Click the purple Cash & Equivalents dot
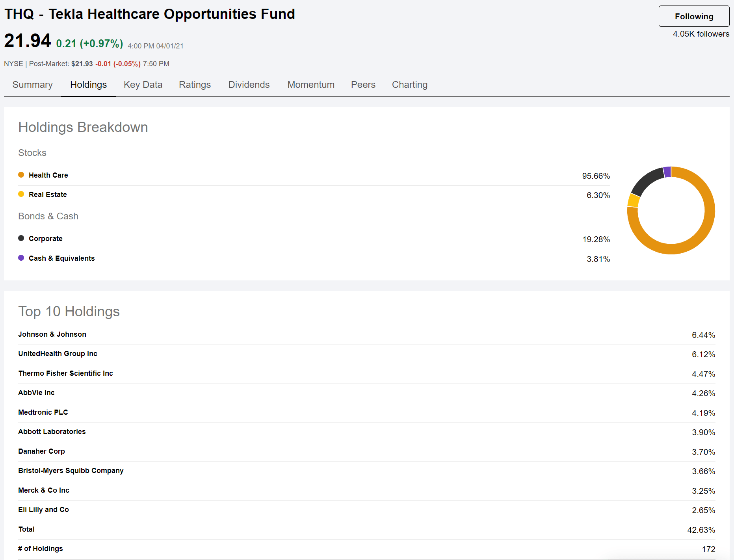This screenshot has height=560, width=734. (x=21, y=258)
